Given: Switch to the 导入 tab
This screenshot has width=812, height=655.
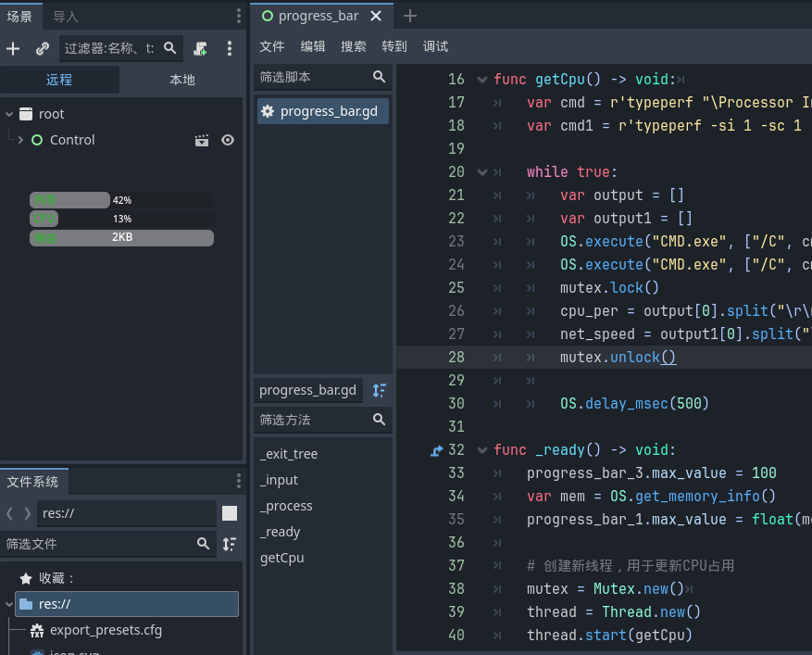Looking at the screenshot, I should (65, 17).
